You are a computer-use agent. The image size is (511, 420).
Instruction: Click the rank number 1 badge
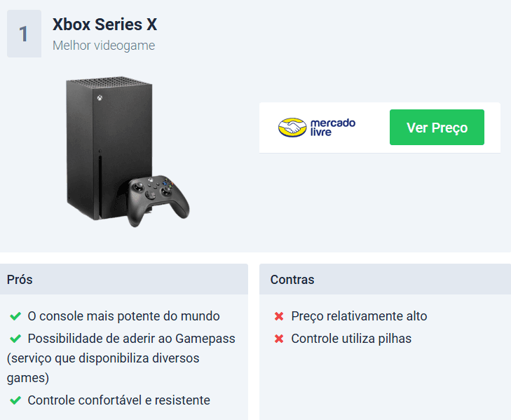[x=24, y=34]
